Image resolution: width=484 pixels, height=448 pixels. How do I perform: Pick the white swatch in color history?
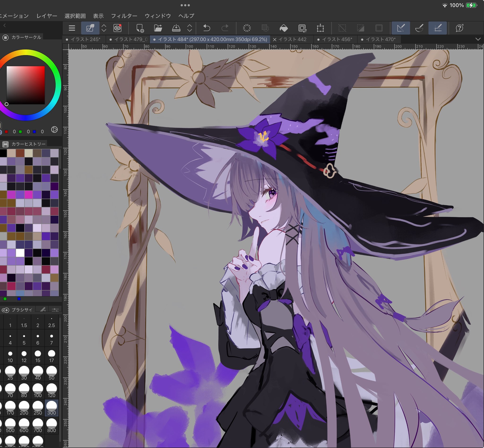(20, 253)
